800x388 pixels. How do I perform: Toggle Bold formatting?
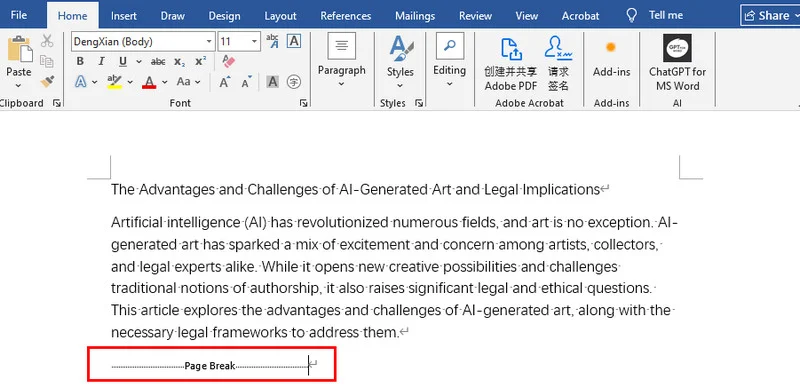(80, 61)
